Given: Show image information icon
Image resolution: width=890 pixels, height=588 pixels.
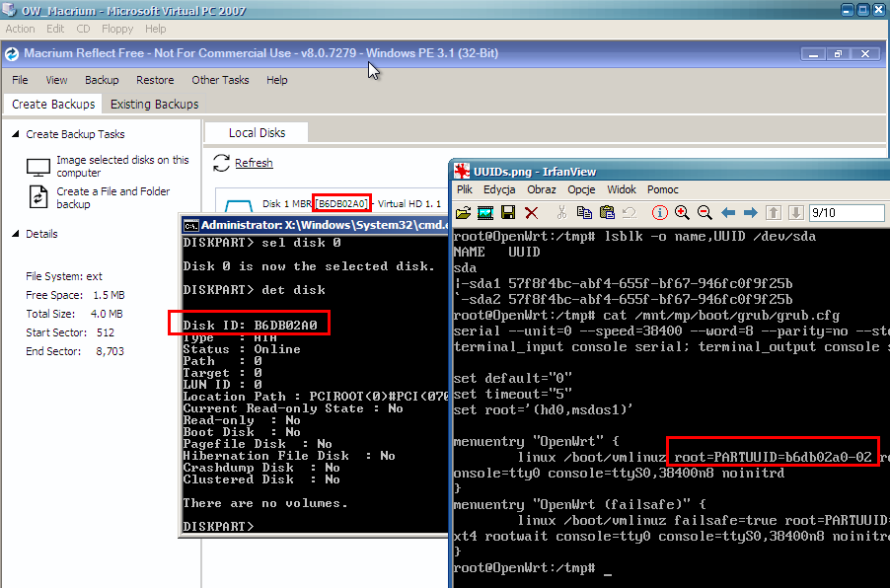Looking at the screenshot, I should click(x=659, y=213).
